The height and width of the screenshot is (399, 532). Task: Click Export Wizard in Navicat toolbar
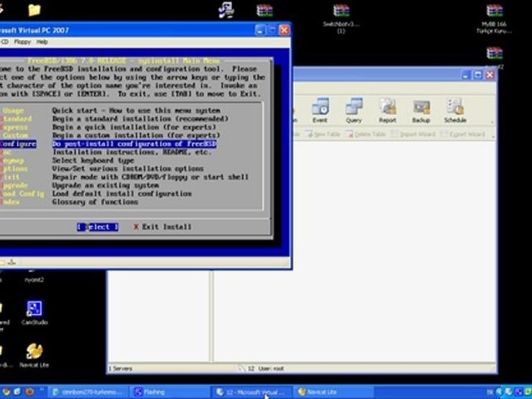pos(463,134)
